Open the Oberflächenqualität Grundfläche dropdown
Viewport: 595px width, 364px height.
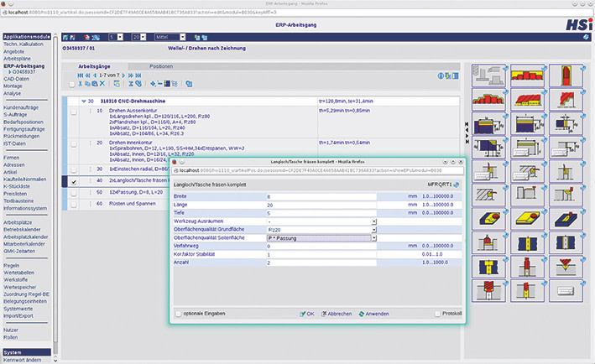pos(373,230)
